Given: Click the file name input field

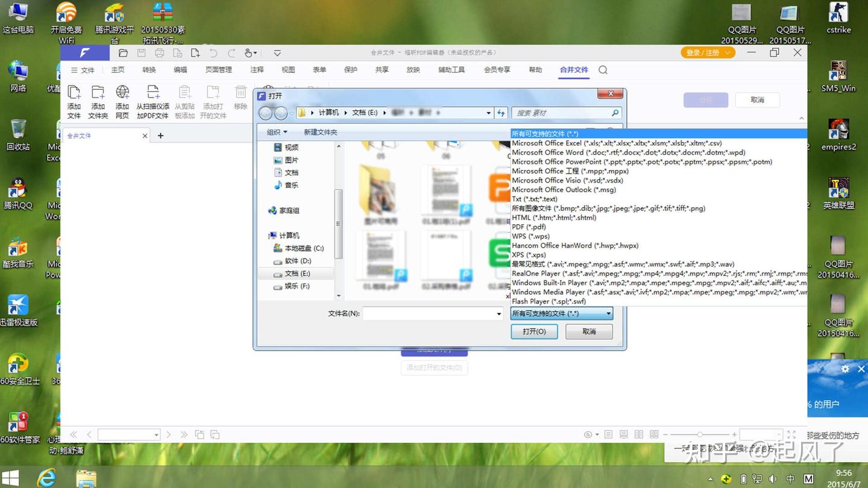Looking at the screenshot, I should point(433,314).
